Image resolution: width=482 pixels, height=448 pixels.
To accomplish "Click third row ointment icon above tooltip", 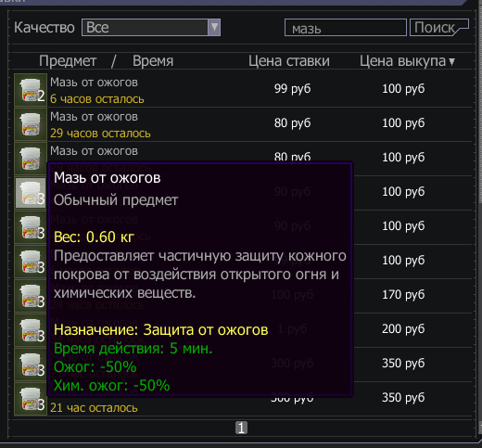I will pos(31,159).
